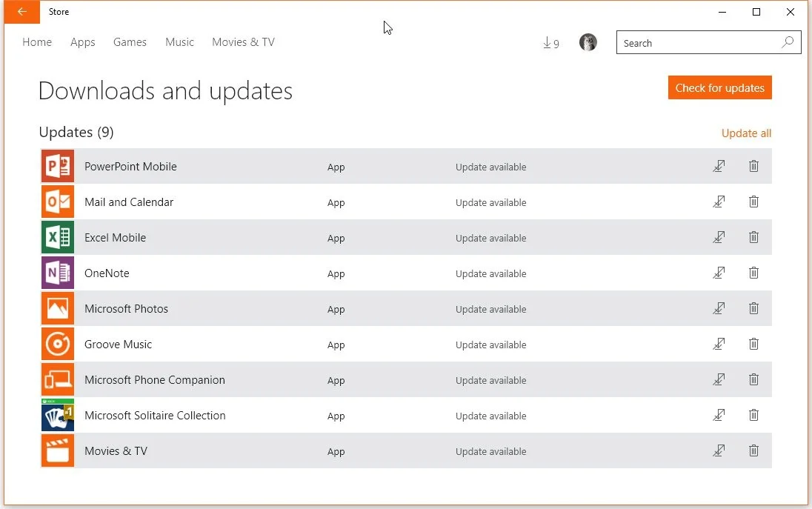Remove the Movies & TV app update
Image resolution: width=812 pixels, height=509 pixels.
tap(753, 450)
